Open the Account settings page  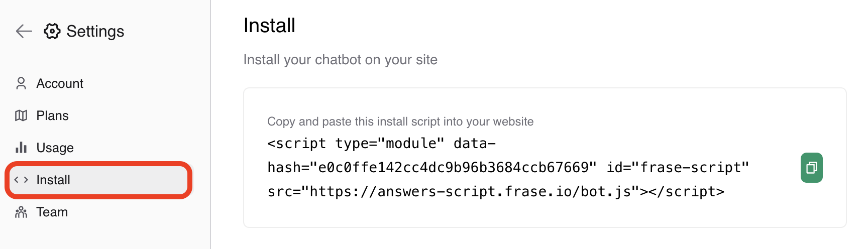point(60,83)
